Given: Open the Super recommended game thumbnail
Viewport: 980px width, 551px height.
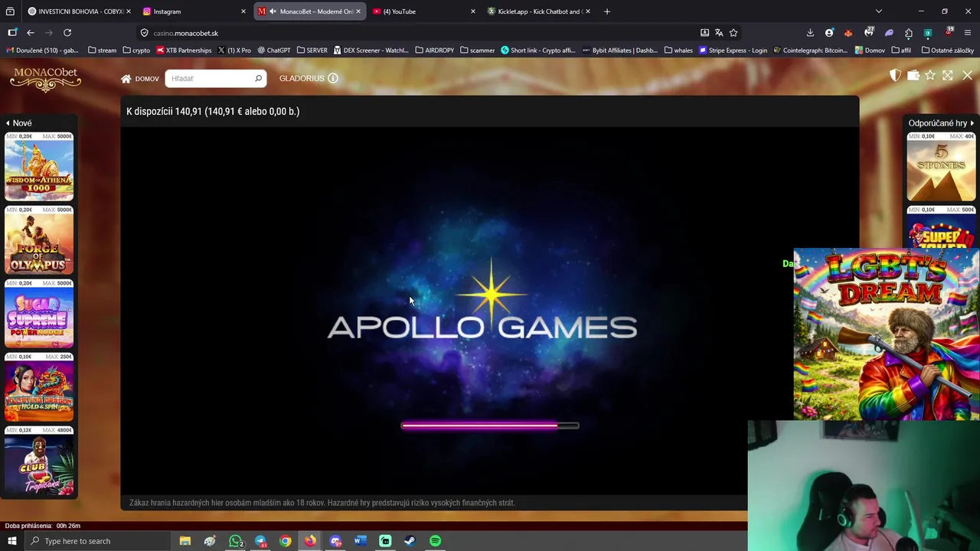Looking at the screenshot, I should [941, 227].
